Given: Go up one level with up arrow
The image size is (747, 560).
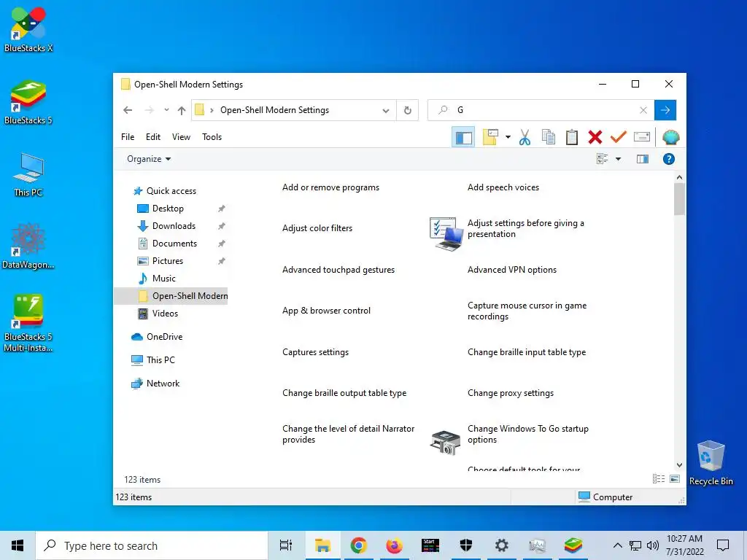Looking at the screenshot, I should pyautogui.click(x=182, y=111).
